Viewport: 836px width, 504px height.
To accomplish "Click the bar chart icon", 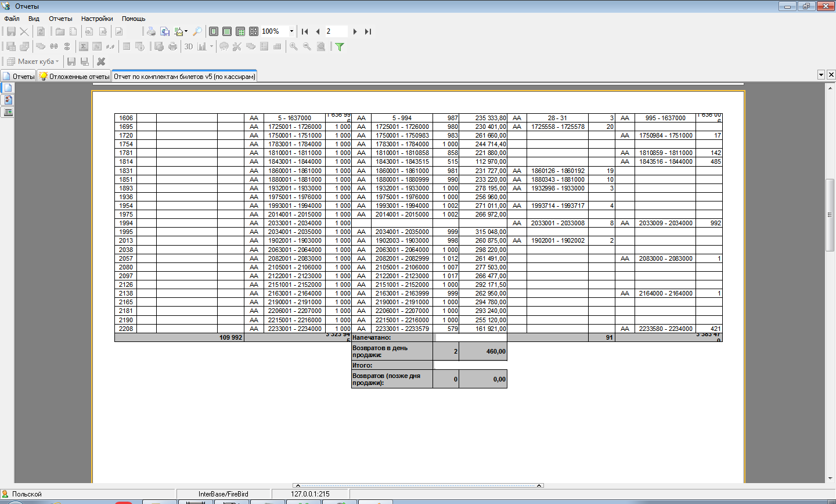I will pyautogui.click(x=202, y=46).
